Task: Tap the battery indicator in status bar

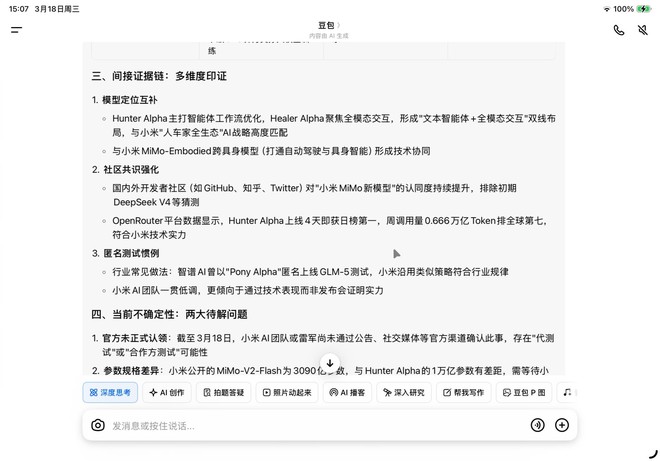Action: click(x=644, y=9)
